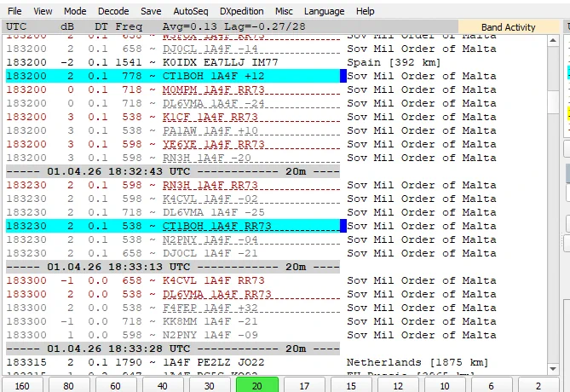Viewport: 570px width, 392px height.
Task: Switch to the 17 meter band
Action: pyautogui.click(x=304, y=385)
